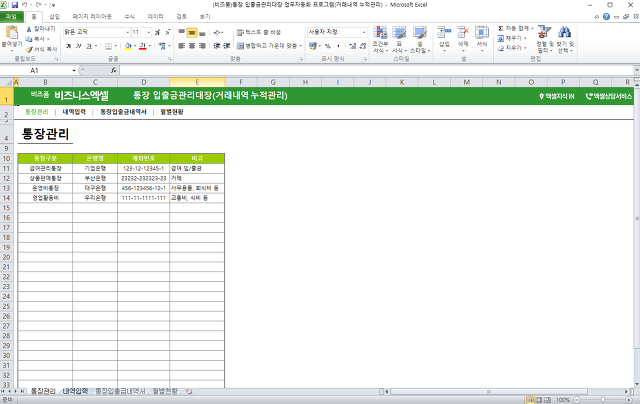Switch to the Data (데이터) ribbon tab
The image size is (640, 404).
point(156,17)
